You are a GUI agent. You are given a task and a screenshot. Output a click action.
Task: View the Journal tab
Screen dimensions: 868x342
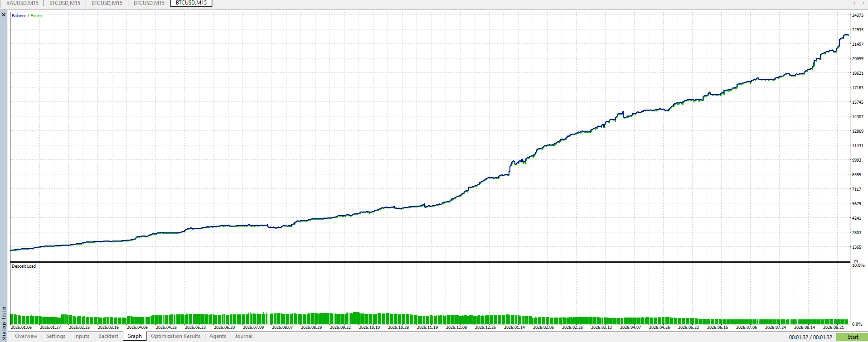point(243,336)
